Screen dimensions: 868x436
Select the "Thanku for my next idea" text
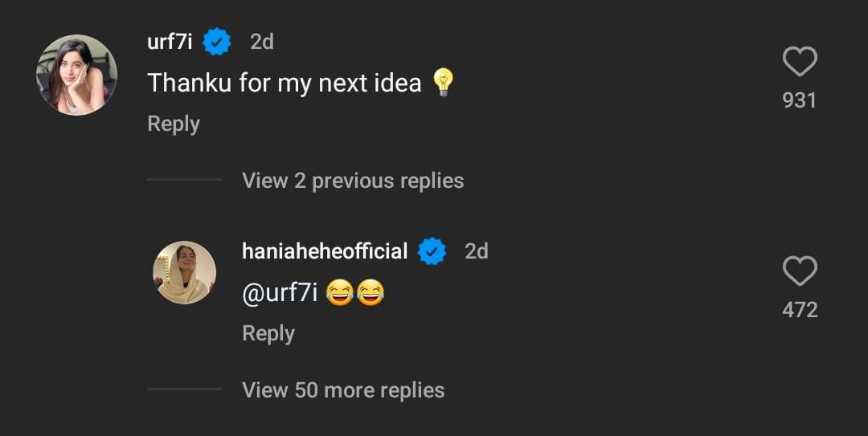285,82
